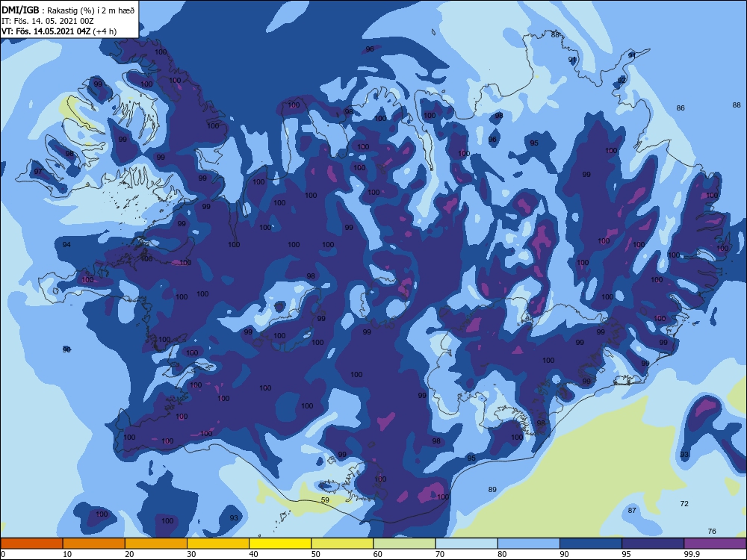Select the '(+4 h)' forecast offset text
This screenshot has height=560, width=747.
click(105, 31)
